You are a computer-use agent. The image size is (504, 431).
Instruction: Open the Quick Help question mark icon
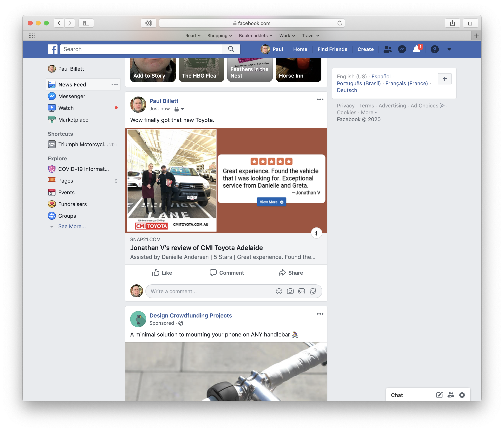click(x=435, y=49)
